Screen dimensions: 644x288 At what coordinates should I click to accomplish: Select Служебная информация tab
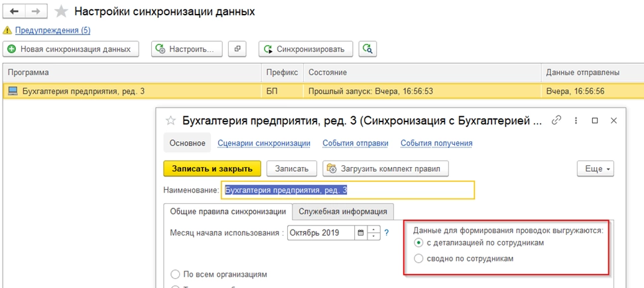343,212
